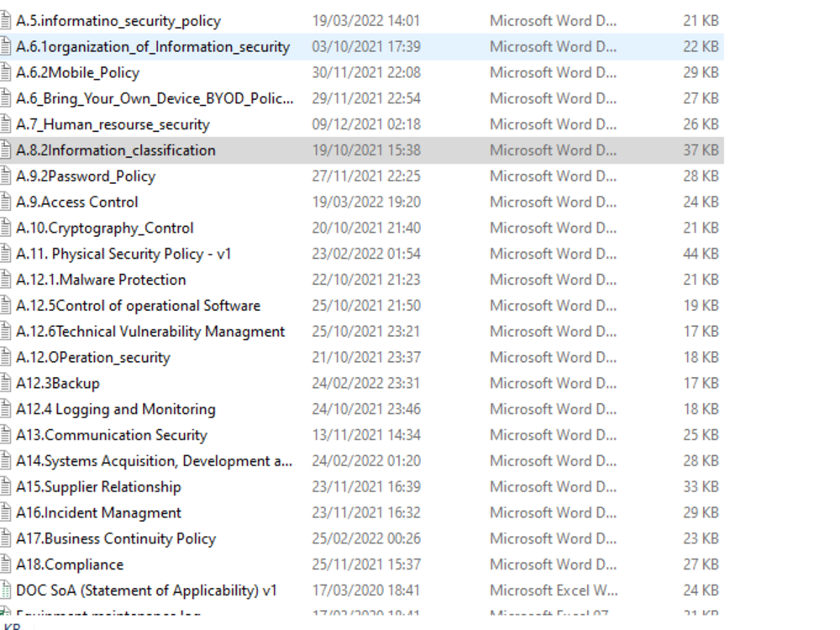Click the A.12.OPeration_security document icon
Screen dimensions: 840x630
[x=5, y=357]
